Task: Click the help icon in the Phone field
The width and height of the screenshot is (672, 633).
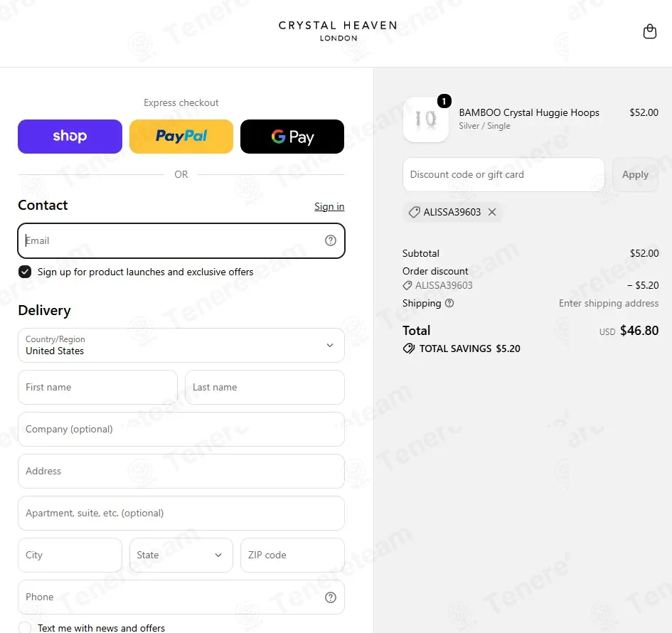Action: (331, 597)
